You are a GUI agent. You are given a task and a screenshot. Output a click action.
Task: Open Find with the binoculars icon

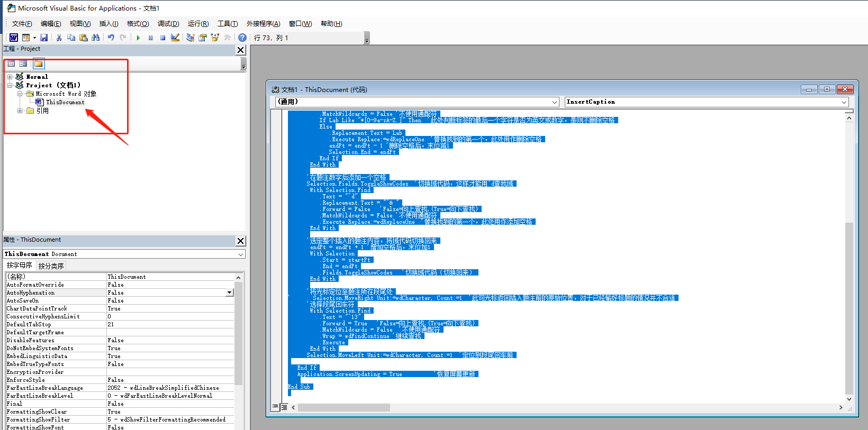(95, 38)
